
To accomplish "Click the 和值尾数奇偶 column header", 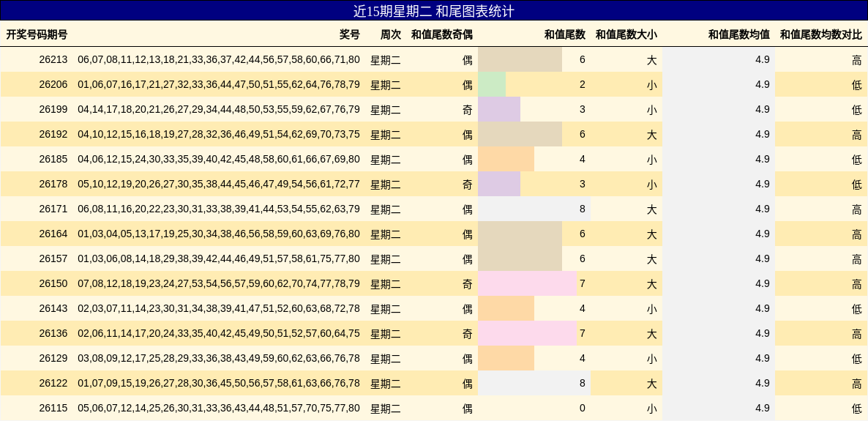I will (x=442, y=34).
